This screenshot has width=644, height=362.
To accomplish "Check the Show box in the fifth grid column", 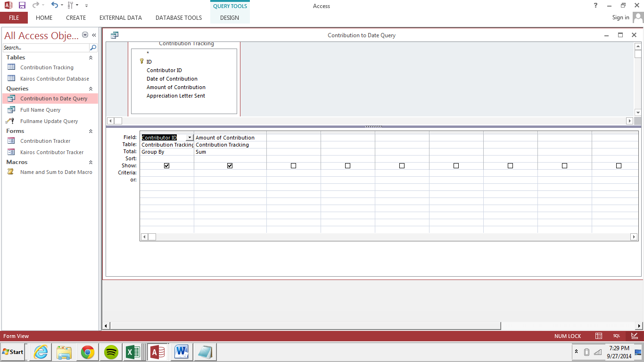I will click(402, 166).
